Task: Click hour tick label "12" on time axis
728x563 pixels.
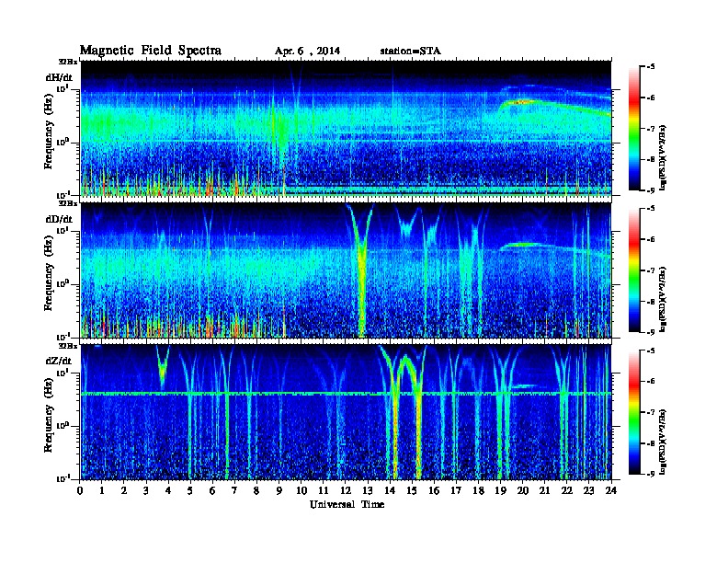Action: (x=346, y=490)
